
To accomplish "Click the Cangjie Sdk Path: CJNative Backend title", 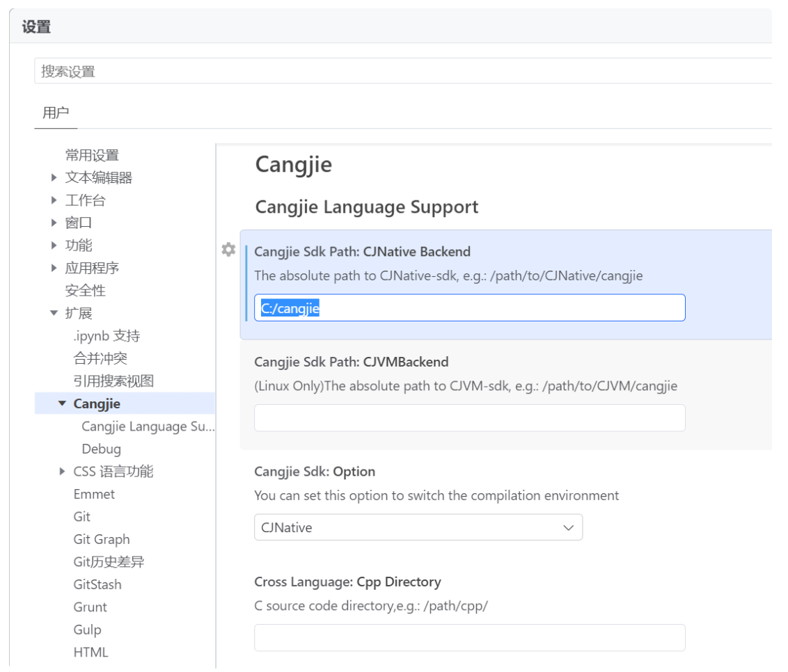I will 363,252.
